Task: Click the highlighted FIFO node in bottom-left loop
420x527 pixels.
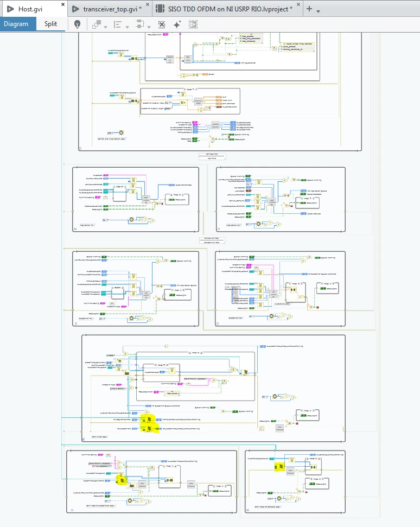Action: [122, 481]
